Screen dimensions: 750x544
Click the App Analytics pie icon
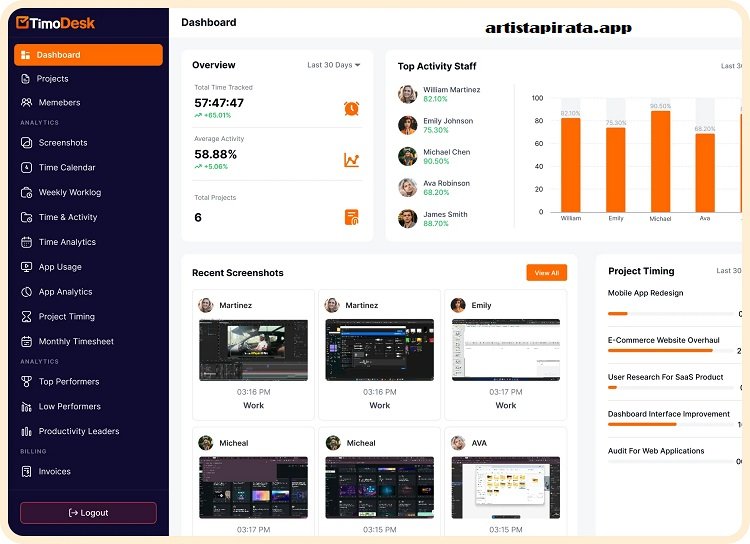pyautogui.click(x=26, y=292)
